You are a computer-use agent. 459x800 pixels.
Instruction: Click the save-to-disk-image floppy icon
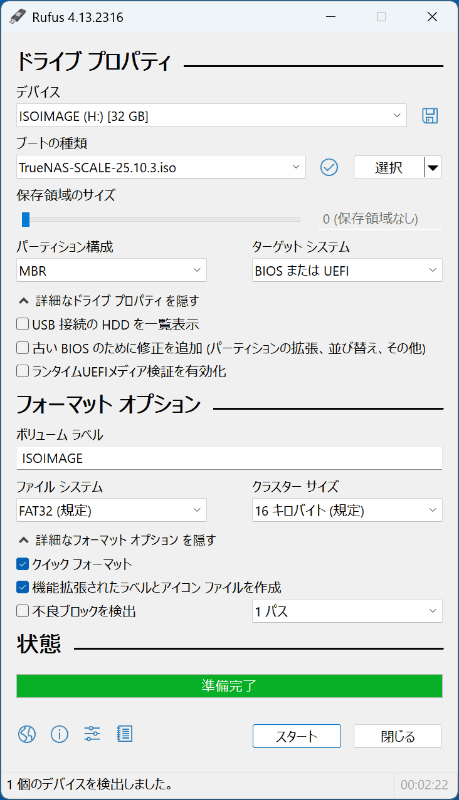click(430, 115)
